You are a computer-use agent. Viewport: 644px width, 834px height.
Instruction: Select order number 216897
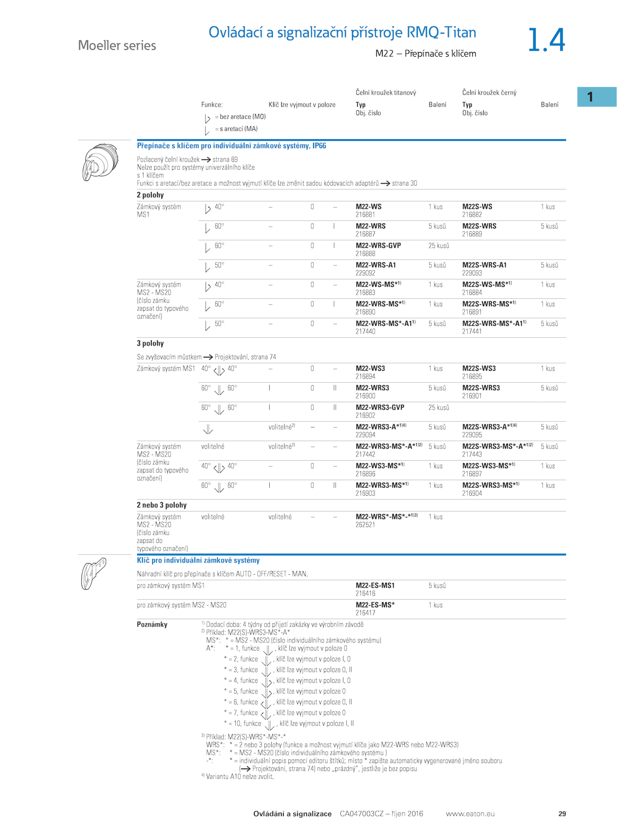pos(472,474)
